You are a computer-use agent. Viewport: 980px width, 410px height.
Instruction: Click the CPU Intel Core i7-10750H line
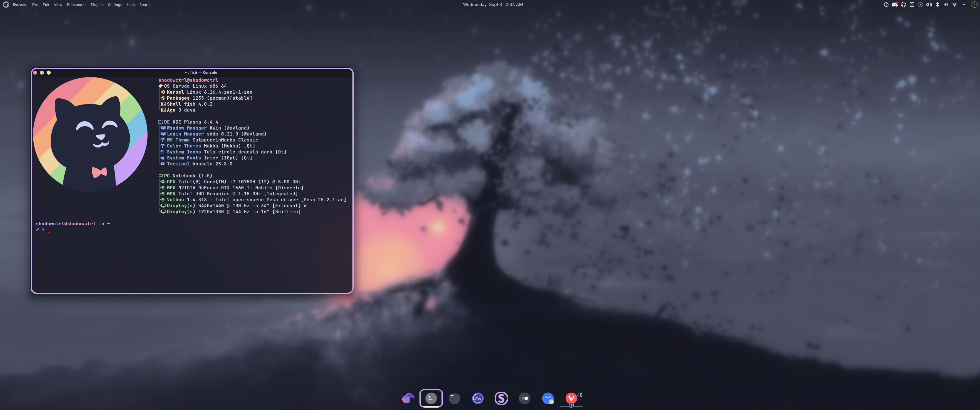point(231,182)
